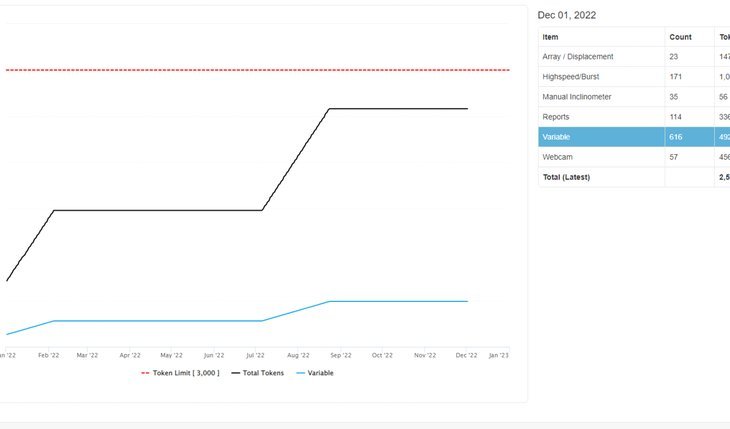Click count value 114 for Reports
Screen dimensions: 730x429
[676, 116]
